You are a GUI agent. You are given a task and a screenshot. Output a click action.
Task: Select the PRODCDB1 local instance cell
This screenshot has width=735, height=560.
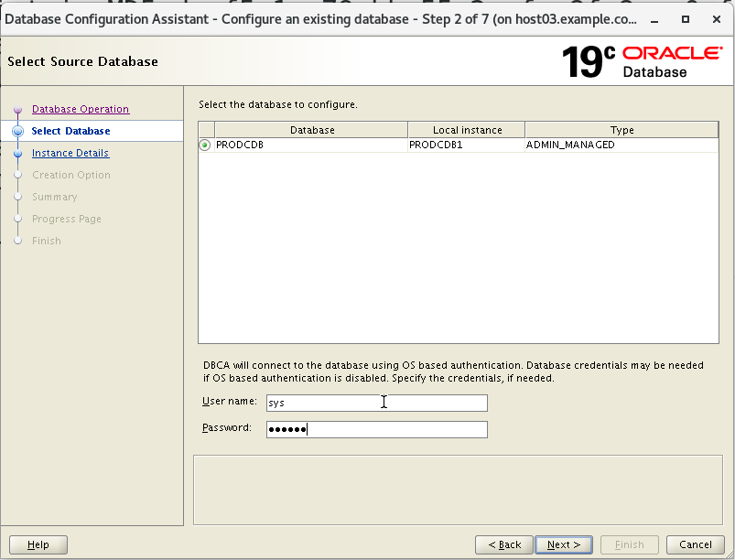click(x=467, y=145)
